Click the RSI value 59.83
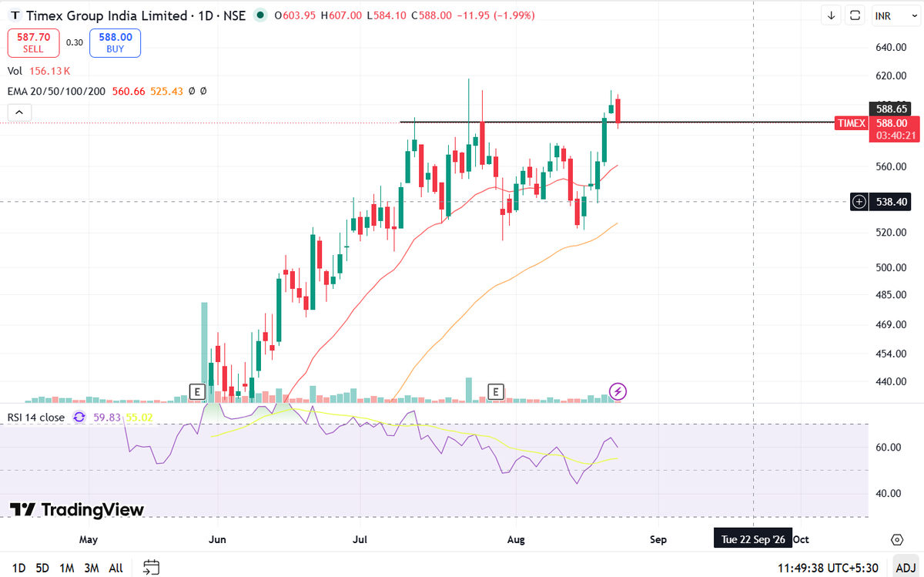Viewport: 924px width, 577px height. pyautogui.click(x=106, y=417)
